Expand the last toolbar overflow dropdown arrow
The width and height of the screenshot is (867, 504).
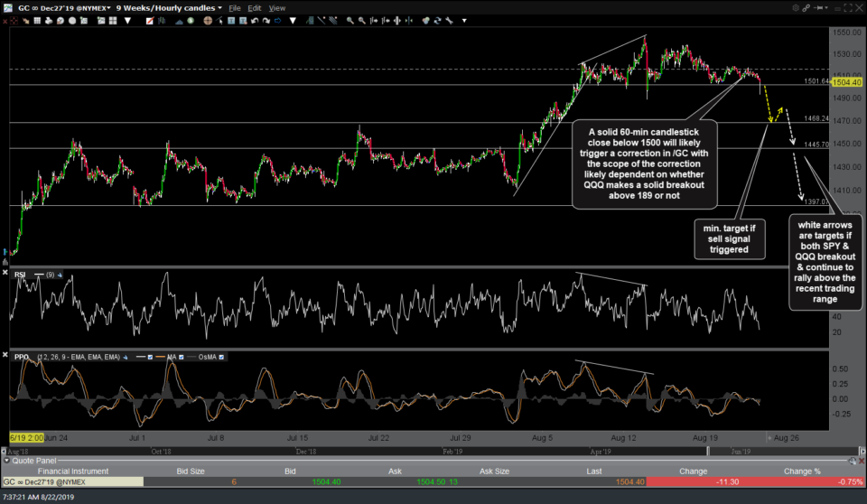click(x=464, y=21)
